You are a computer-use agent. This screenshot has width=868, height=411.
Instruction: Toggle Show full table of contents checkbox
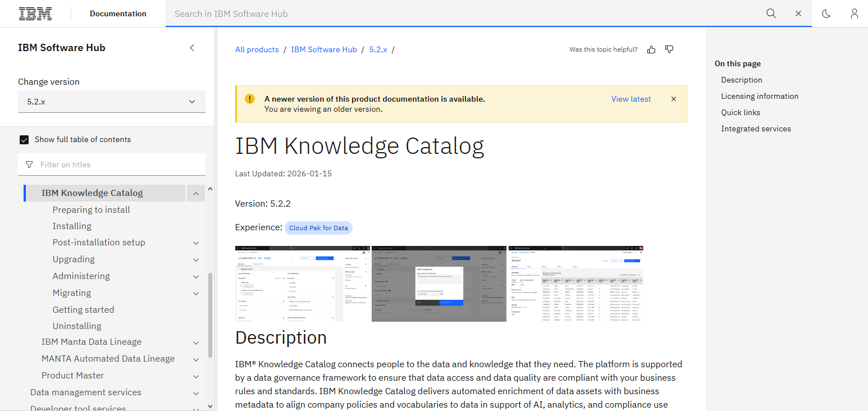tap(24, 139)
